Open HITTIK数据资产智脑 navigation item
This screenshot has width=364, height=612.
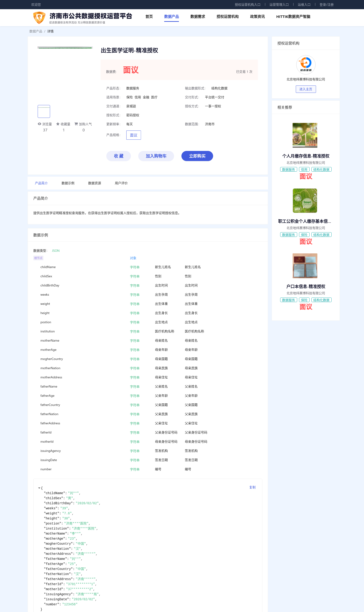[293, 17]
